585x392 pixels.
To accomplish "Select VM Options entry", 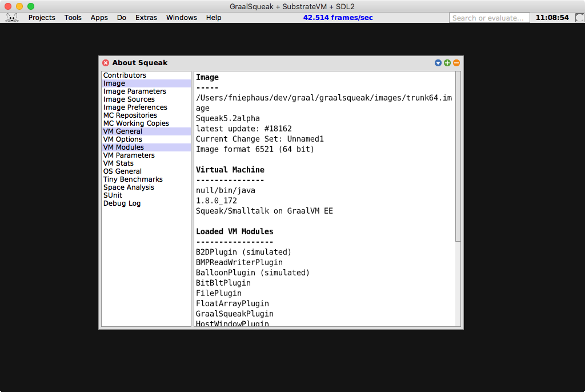I will tap(146, 139).
